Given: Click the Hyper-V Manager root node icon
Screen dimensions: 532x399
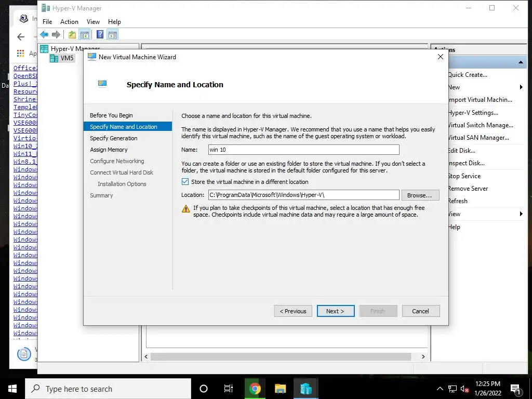Looking at the screenshot, I should pyautogui.click(x=44, y=49).
